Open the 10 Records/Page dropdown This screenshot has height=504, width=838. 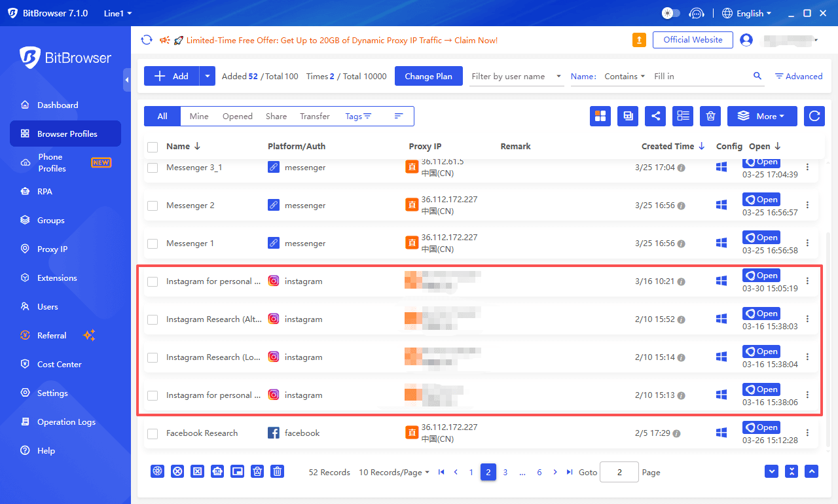393,472
